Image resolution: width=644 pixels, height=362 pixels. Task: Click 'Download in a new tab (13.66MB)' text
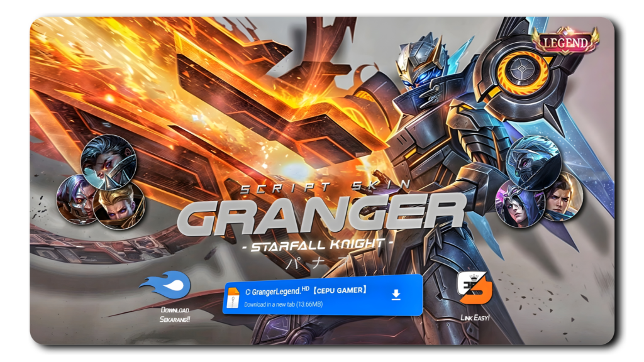283,305
